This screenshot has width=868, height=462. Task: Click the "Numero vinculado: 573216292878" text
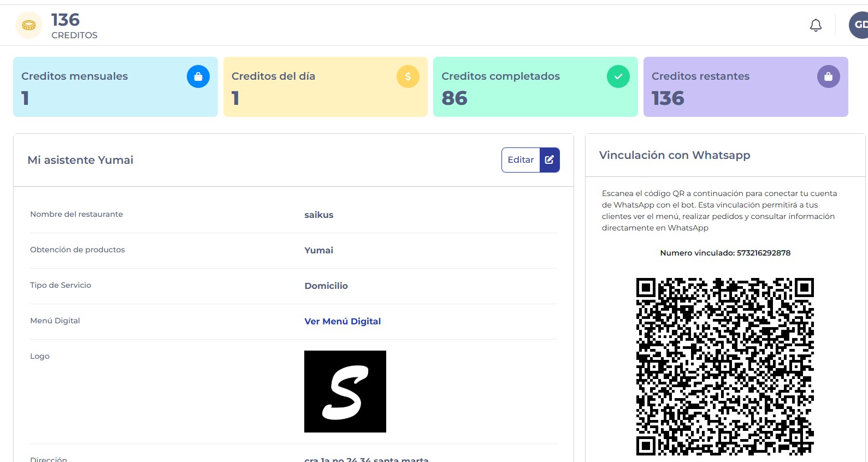point(725,253)
